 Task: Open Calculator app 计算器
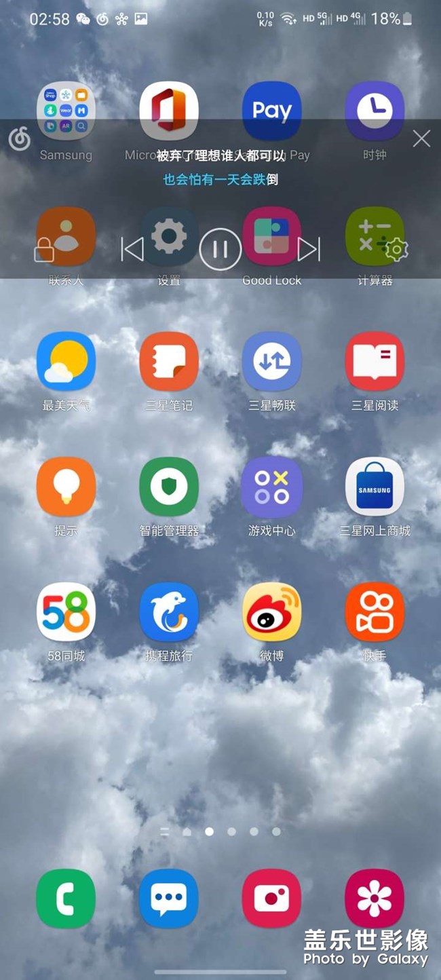coord(375,236)
